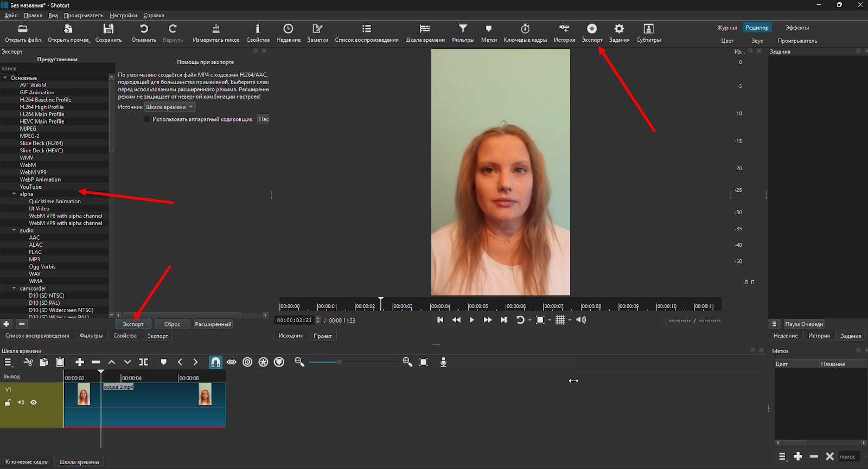Enable the hardware encoder checkbox
The height and width of the screenshot is (469, 868).
(147, 119)
